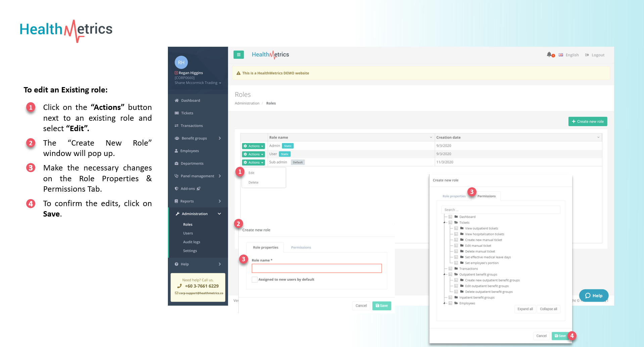Check 'Assigned to new users by default'
Screen dimensions: 644x347
point(255,279)
